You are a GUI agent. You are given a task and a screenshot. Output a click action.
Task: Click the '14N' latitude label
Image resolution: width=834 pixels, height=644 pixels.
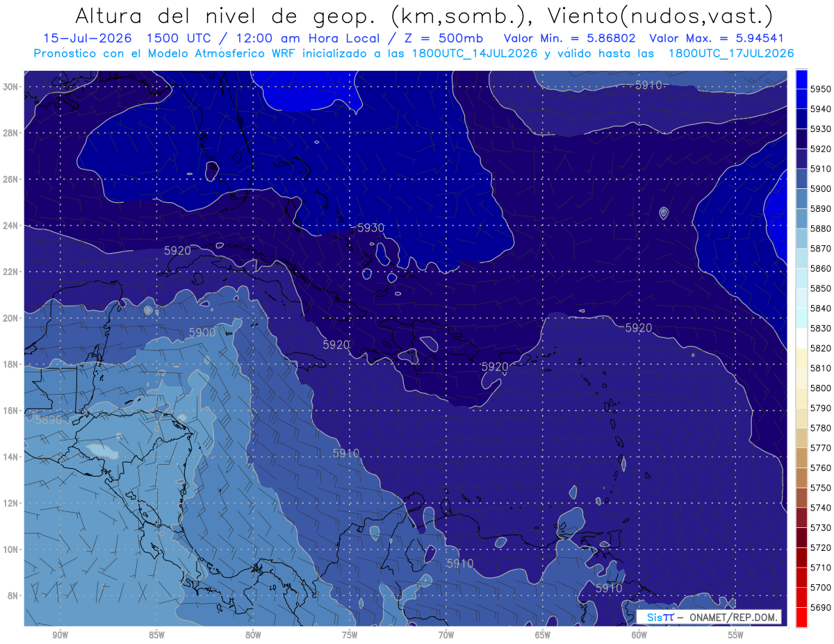[x=10, y=457]
